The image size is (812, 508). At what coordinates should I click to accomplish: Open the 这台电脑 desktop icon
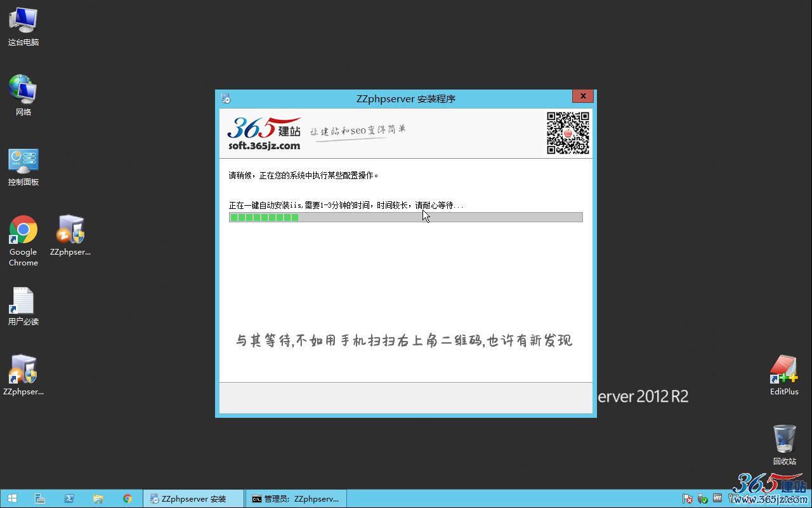point(23,27)
